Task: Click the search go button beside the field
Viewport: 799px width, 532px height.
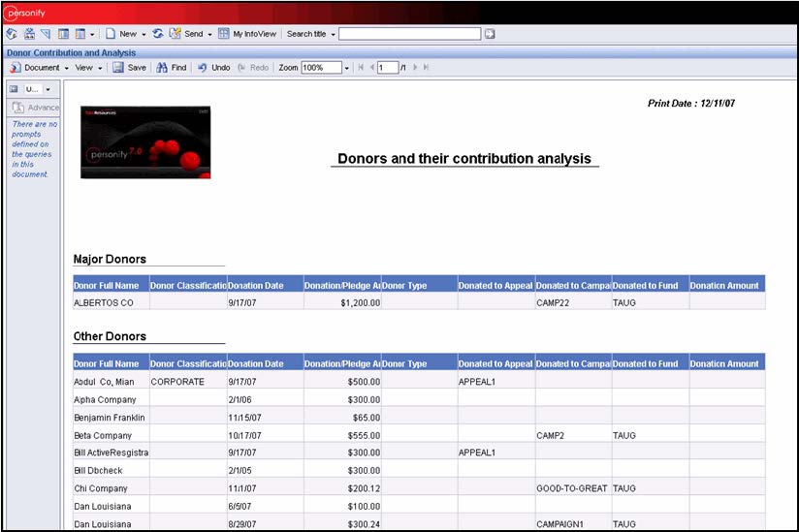Action: click(x=490, y=34)
